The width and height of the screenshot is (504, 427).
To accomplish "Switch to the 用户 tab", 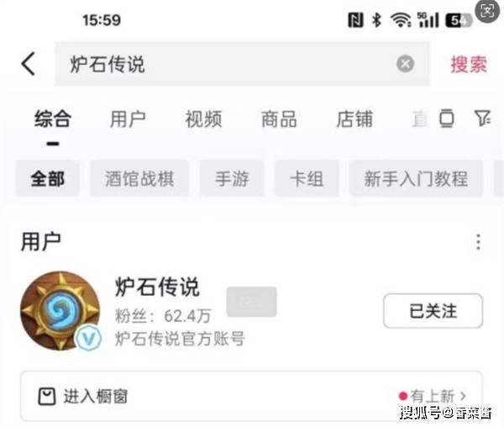I will coord(128,119).
